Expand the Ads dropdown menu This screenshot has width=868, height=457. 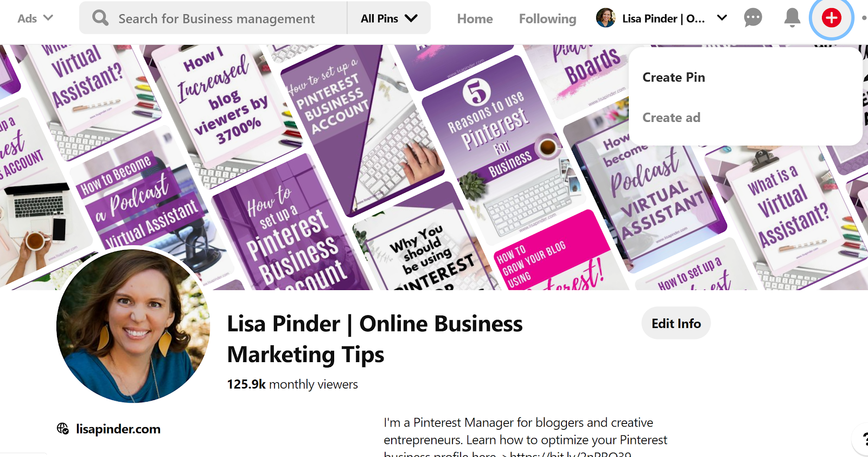click(35, 18)
